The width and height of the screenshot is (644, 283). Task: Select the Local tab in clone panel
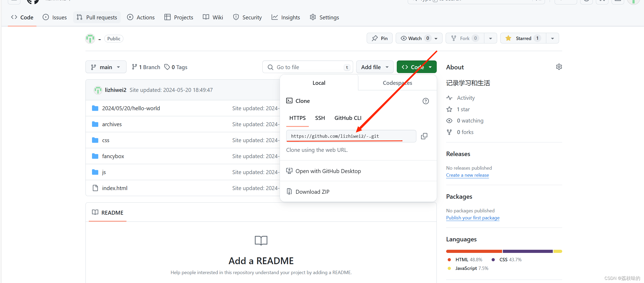point(319,83)
